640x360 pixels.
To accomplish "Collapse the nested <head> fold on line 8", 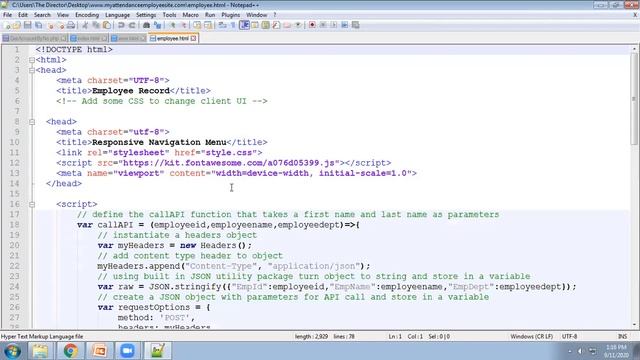I will click(32, 122).
